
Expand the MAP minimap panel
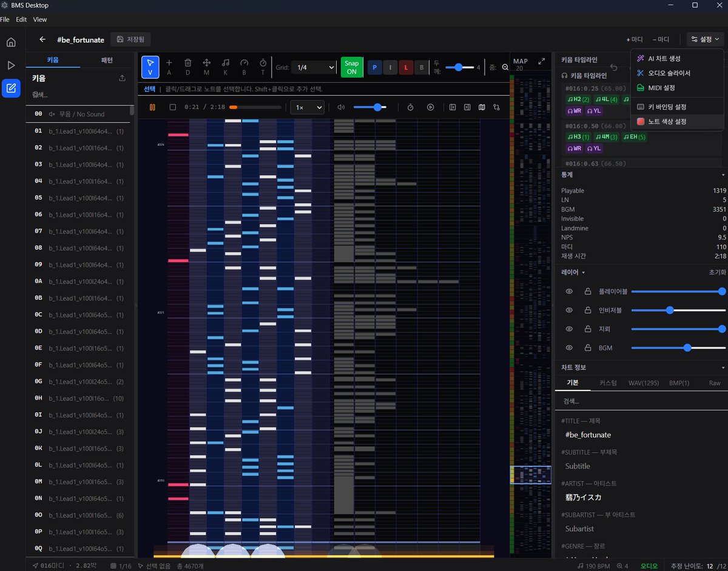(542, 61)
